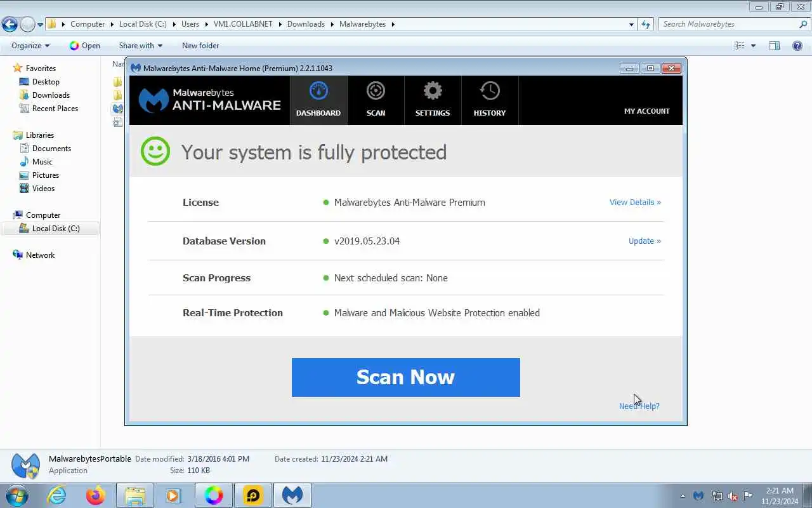Select Libraries in navigation pane
This screenshot has height=508, width=812.
[39, 135]
